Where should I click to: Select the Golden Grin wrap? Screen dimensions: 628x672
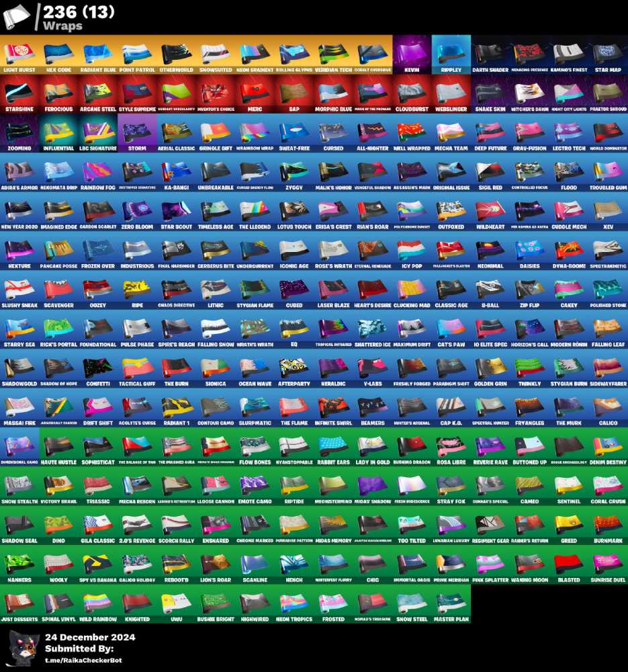click(490, 368)
